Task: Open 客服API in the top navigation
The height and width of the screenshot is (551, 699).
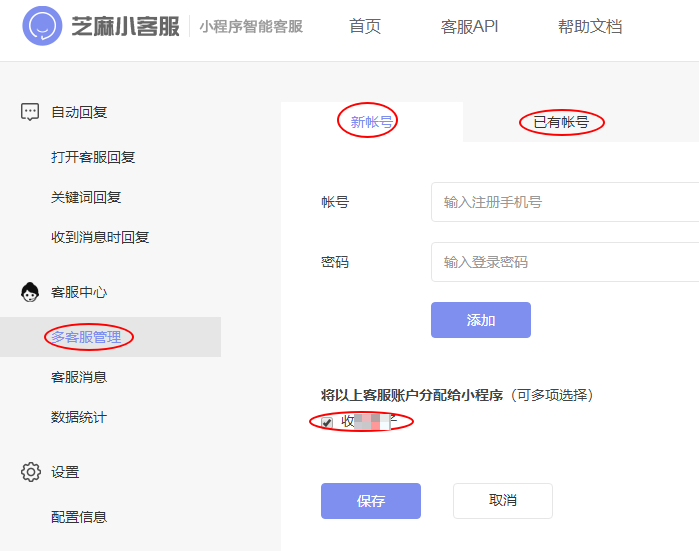Action: coord(469,26)
